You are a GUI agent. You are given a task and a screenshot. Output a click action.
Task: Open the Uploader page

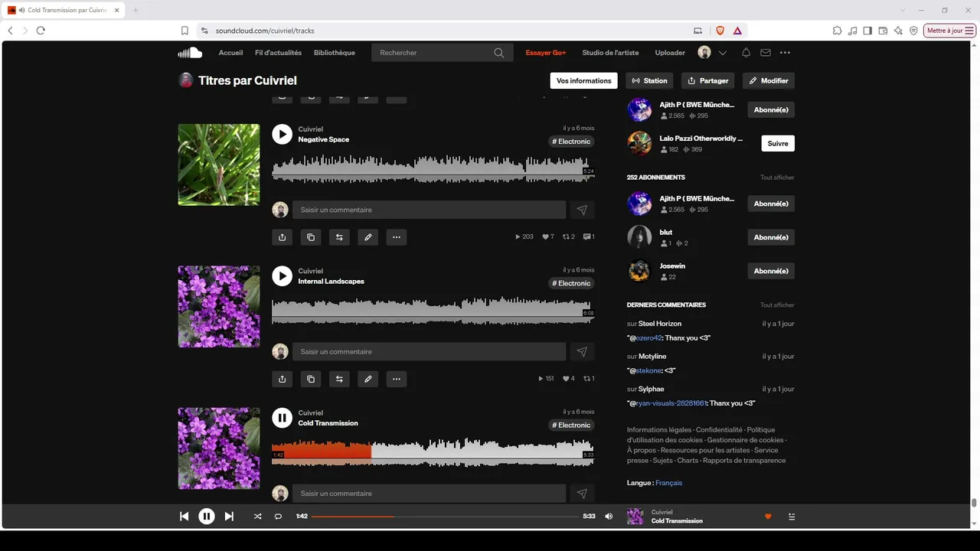670,53
